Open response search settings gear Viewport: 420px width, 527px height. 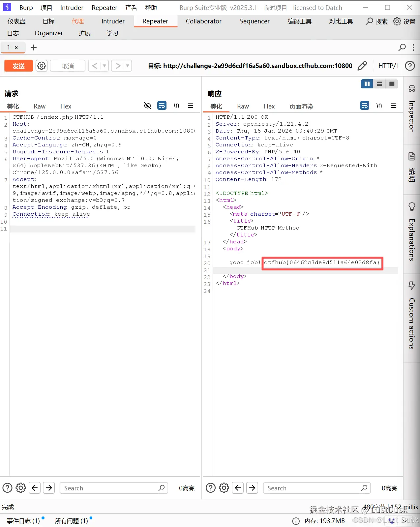[x=224, y=487]
